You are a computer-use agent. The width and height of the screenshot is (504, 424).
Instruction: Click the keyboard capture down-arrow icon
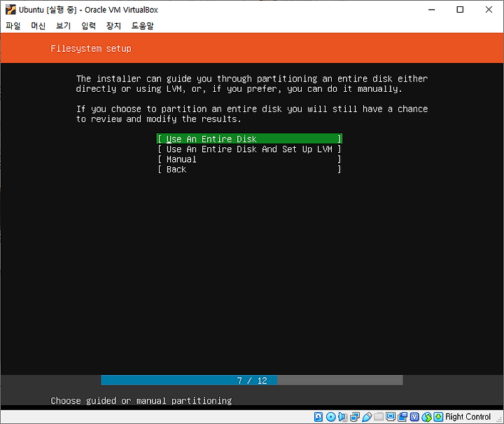[438, 416]
